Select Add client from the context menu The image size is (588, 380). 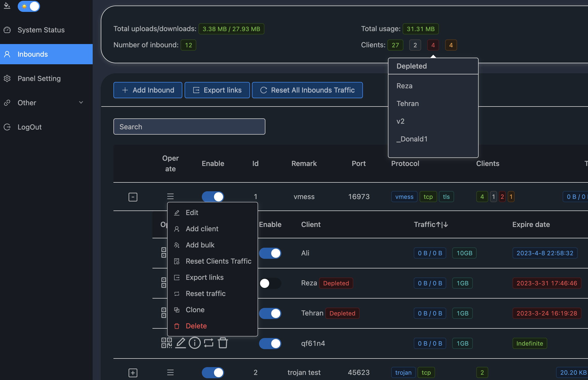coord(202,229)
